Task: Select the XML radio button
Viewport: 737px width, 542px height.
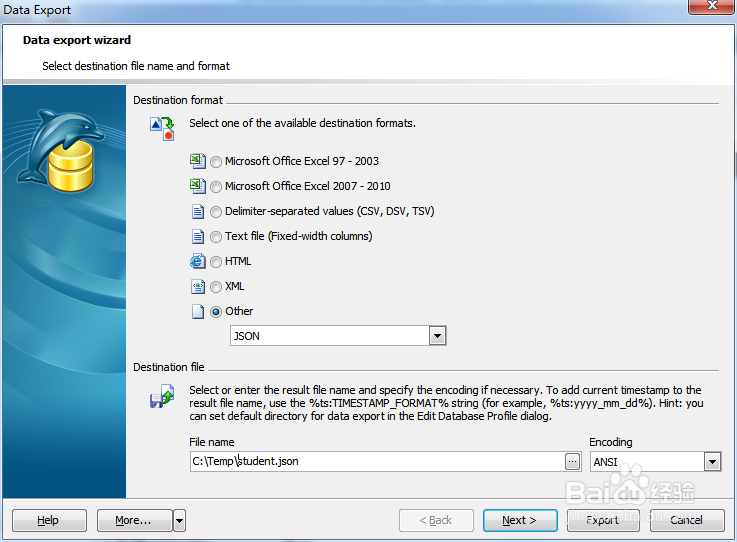Action: [216, 287]
